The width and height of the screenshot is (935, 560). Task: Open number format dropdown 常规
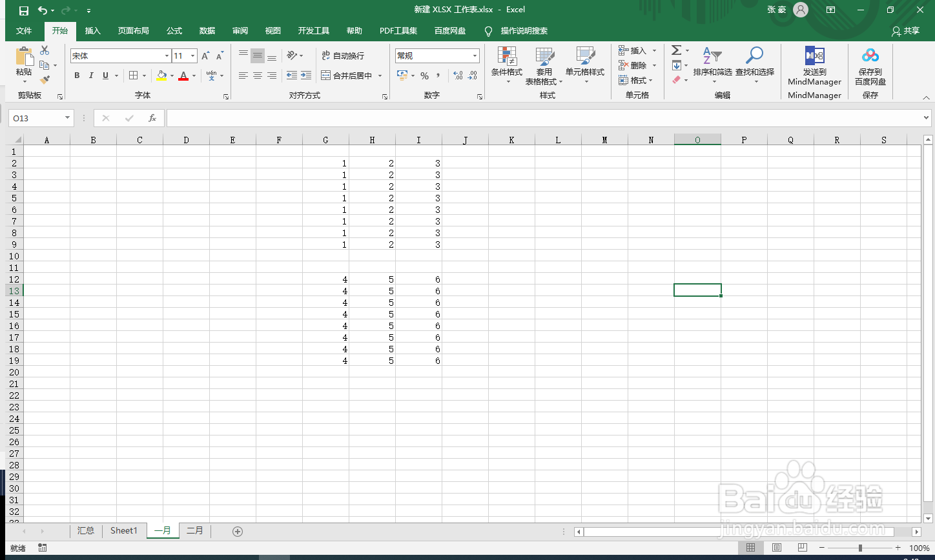tap(475, 56)
